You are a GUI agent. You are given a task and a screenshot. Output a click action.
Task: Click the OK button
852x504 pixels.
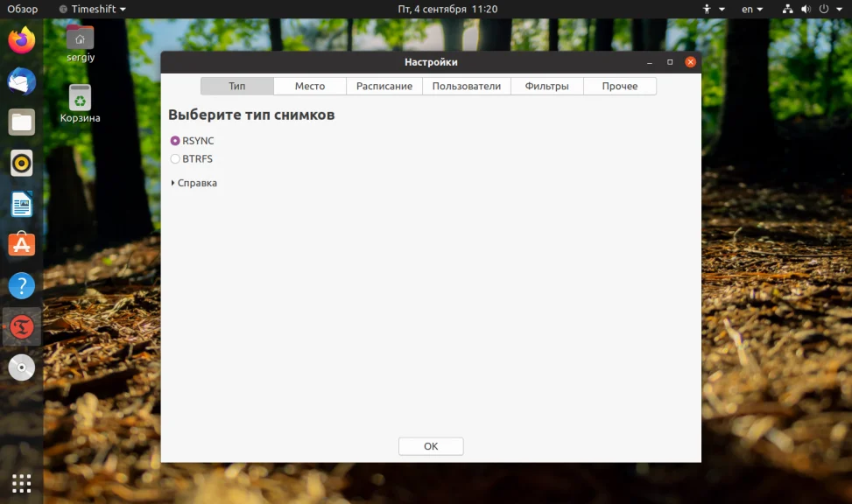tap(431, 446)
